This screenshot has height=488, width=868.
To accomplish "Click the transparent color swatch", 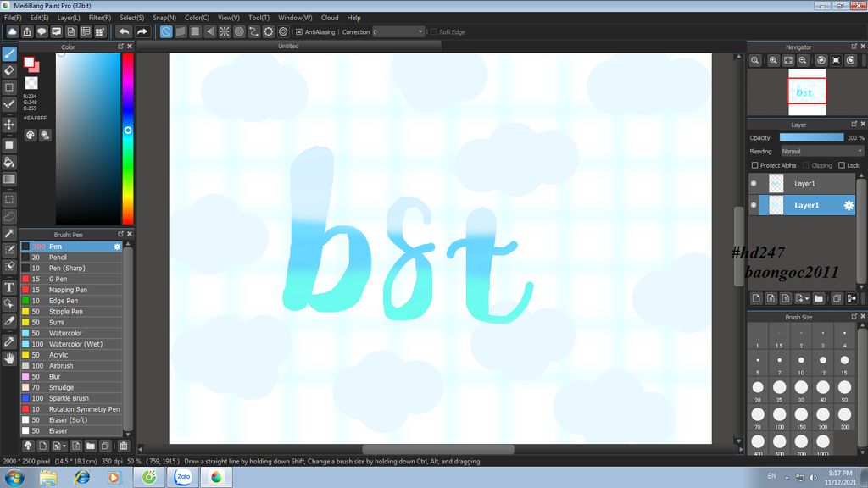I will 31,83.
